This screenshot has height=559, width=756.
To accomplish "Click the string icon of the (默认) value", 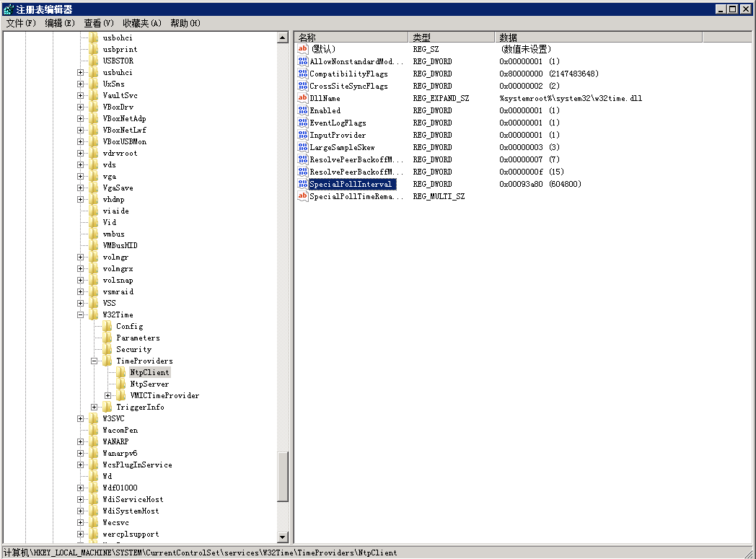I will [x=303, y=48].
